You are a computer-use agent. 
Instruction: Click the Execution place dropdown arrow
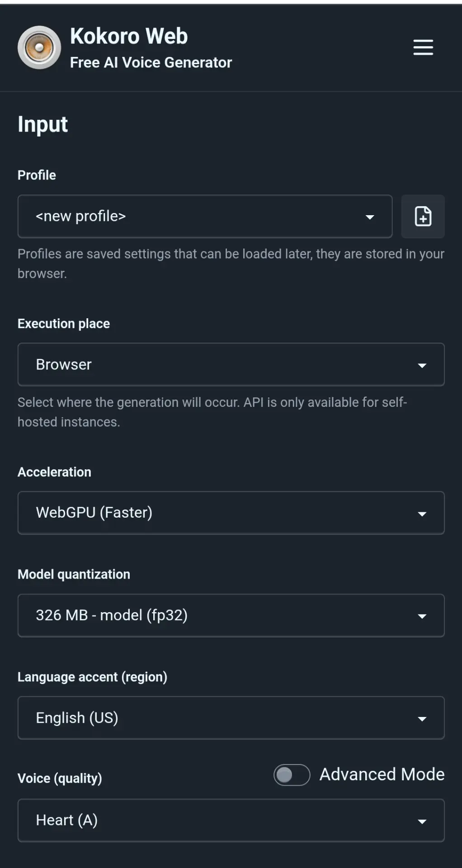(422, 366)
